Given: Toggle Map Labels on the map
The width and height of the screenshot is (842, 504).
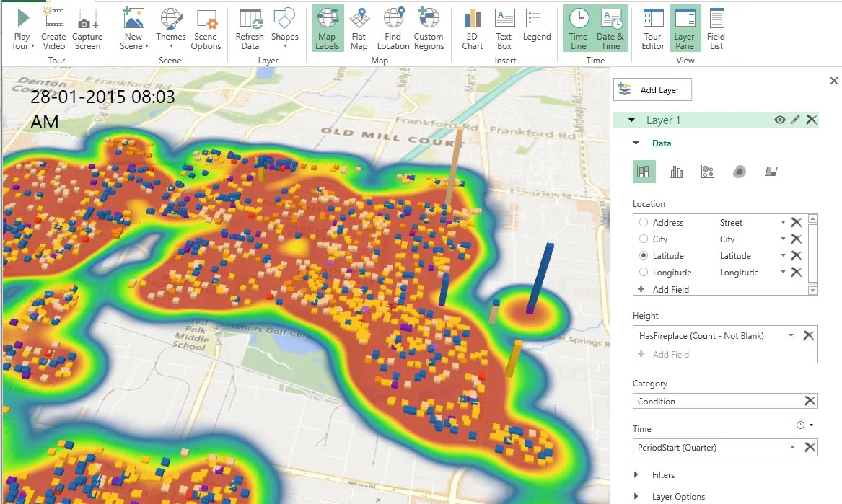Looking at the screenshot, I should 327,29.
